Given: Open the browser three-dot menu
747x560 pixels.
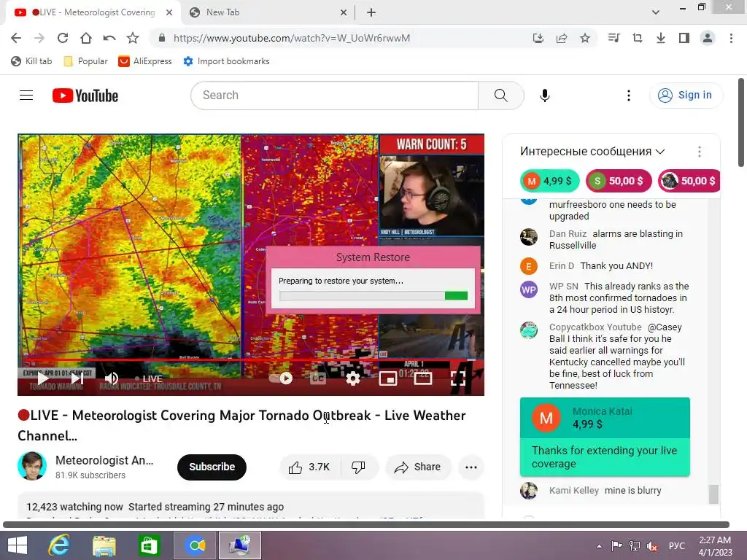Looking at the screenshot, I should pyautogui.click(x=731, y=38).
